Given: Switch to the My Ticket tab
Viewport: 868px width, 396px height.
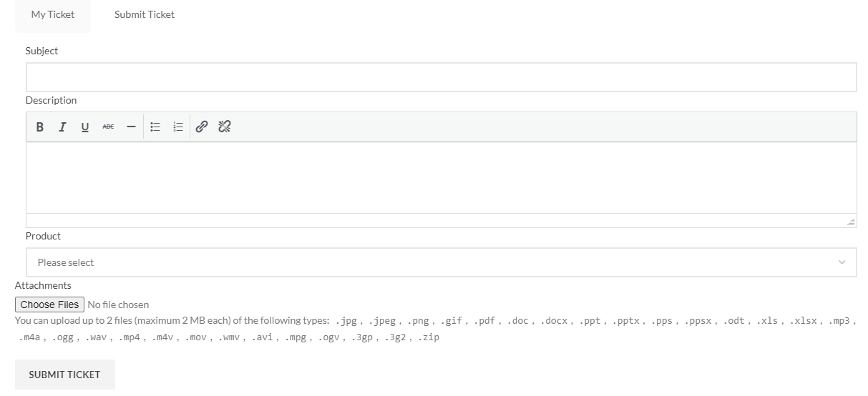Looking at the screenshot, I should click(x=53, y=14).
